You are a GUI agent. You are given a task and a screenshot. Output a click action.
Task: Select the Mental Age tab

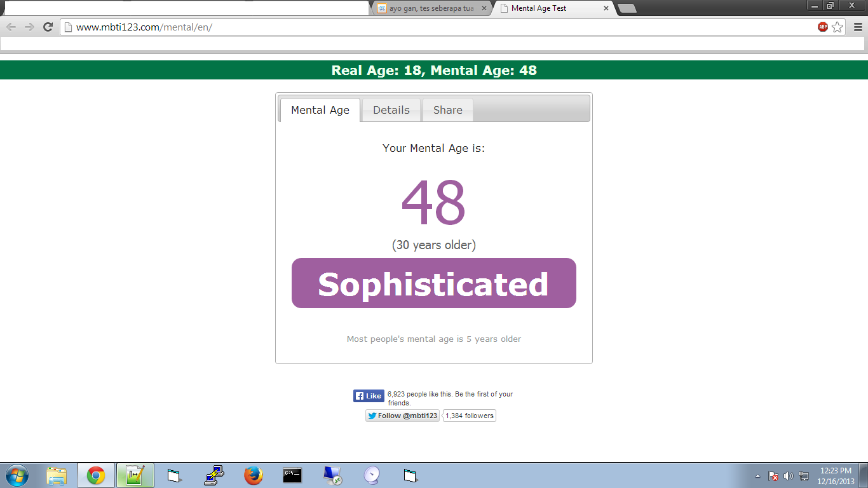point(320,110)
